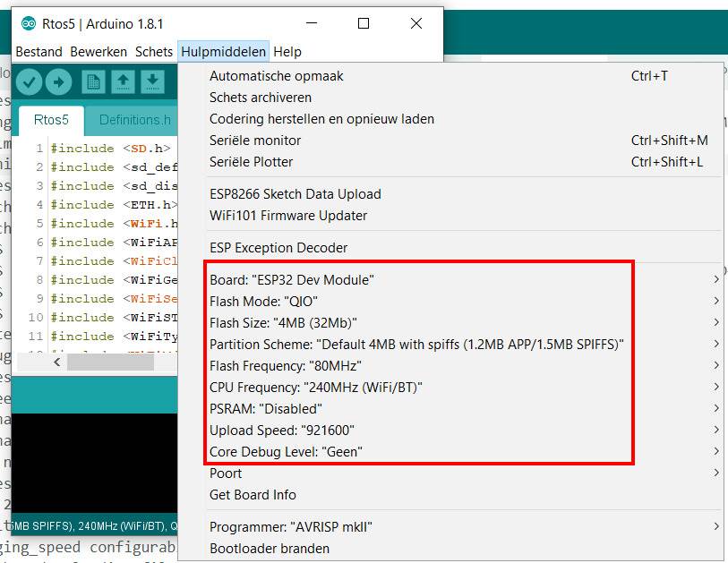Select Seriële monitor menu entry

pyautogui.click(x=255, y=141)
